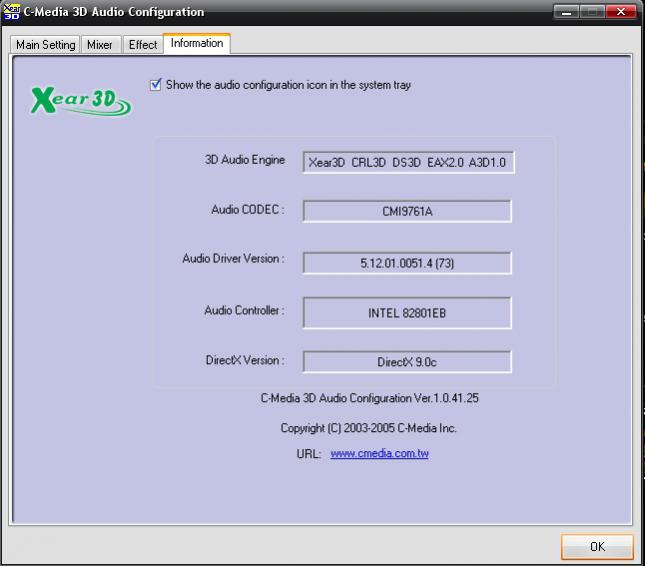
Task: Open the www.cmedia.com.tw link
Action: 379,454
